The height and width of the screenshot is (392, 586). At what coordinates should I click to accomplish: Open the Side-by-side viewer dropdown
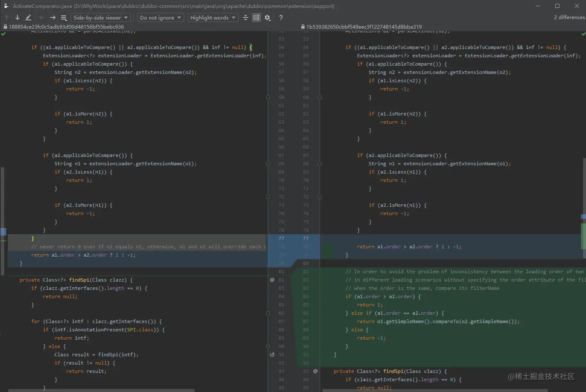tap(101, 17)
